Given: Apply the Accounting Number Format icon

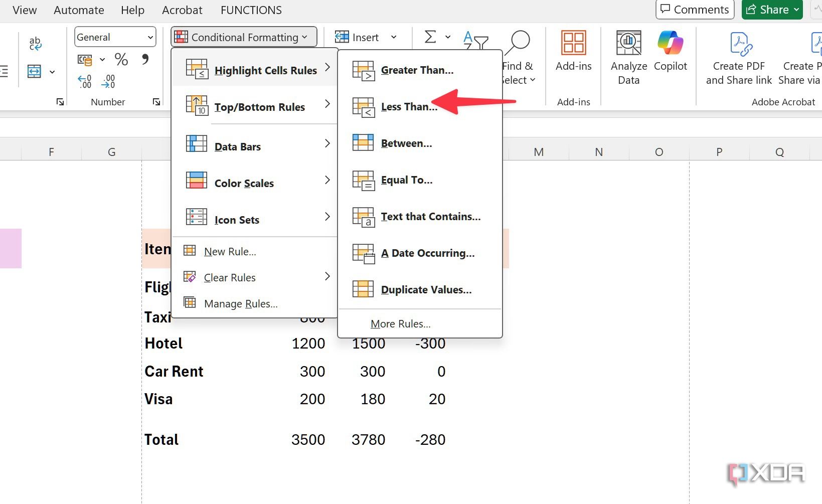Looking at the screenshot, I should (86, 59).
